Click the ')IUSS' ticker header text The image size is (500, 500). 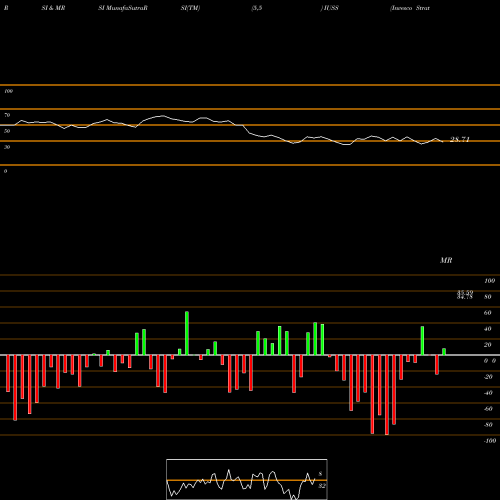click(x=329, y=8)
